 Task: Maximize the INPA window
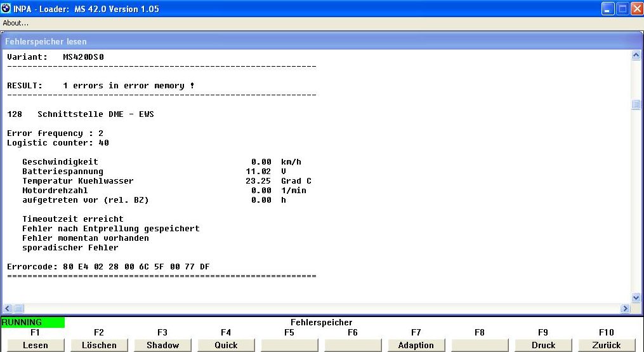pos(622,9)
